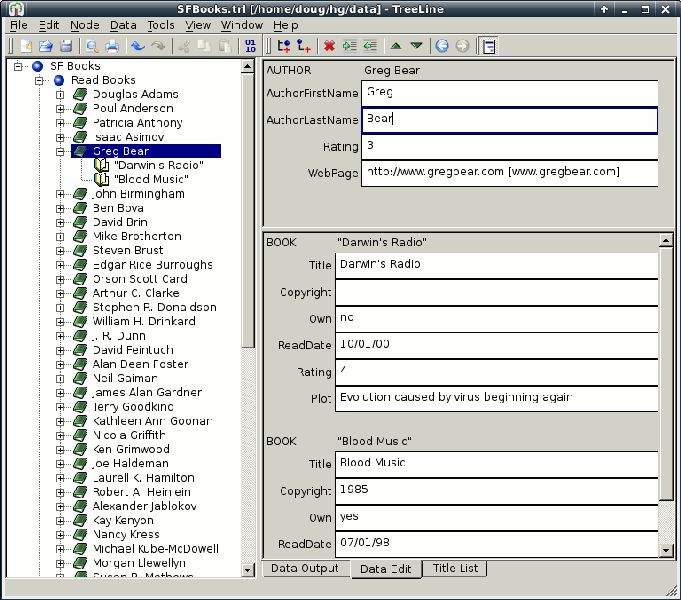Click the Open File toolbar icon

tap(46, 46)
